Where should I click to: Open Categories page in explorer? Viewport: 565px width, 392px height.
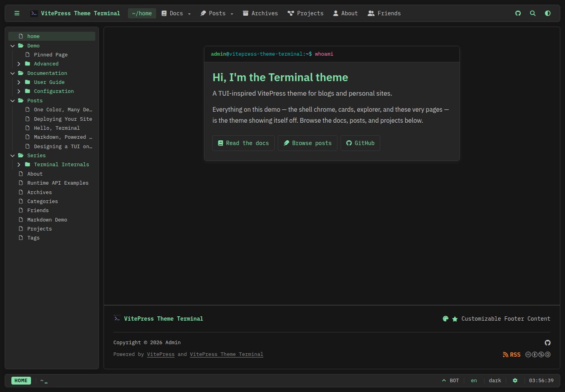click(x=52, y=201)
